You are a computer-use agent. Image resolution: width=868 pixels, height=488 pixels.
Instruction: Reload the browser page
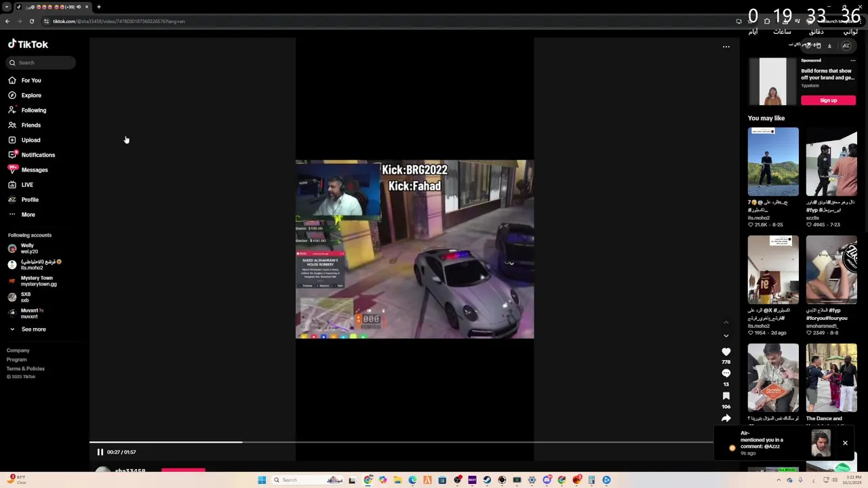[31, 21]
